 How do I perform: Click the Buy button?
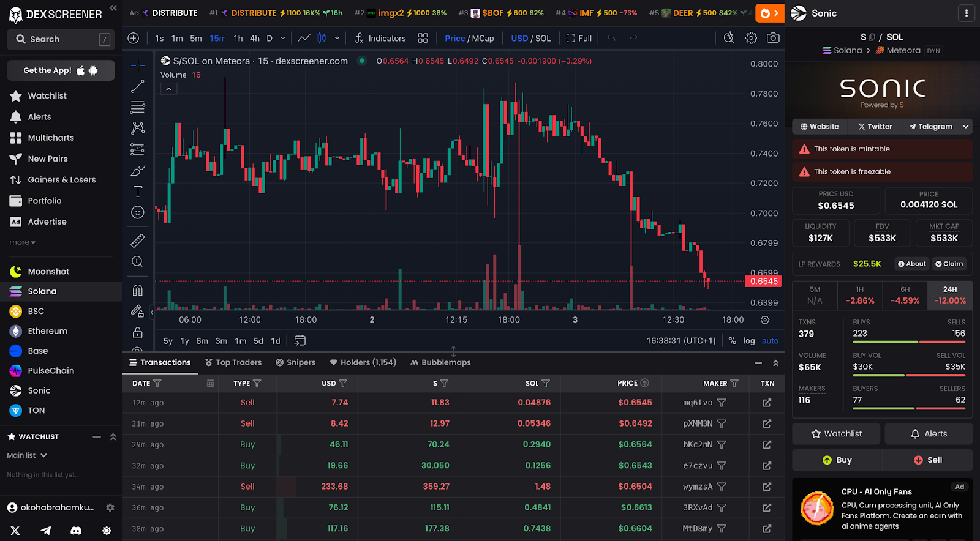tap(837, 460)
